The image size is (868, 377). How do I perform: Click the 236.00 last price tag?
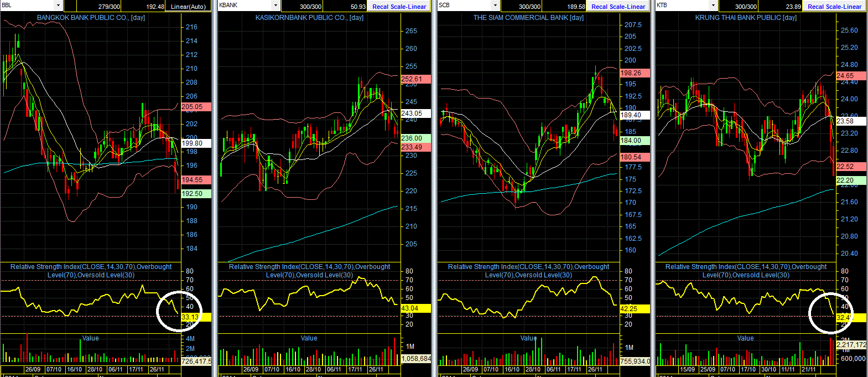[415, 138]
